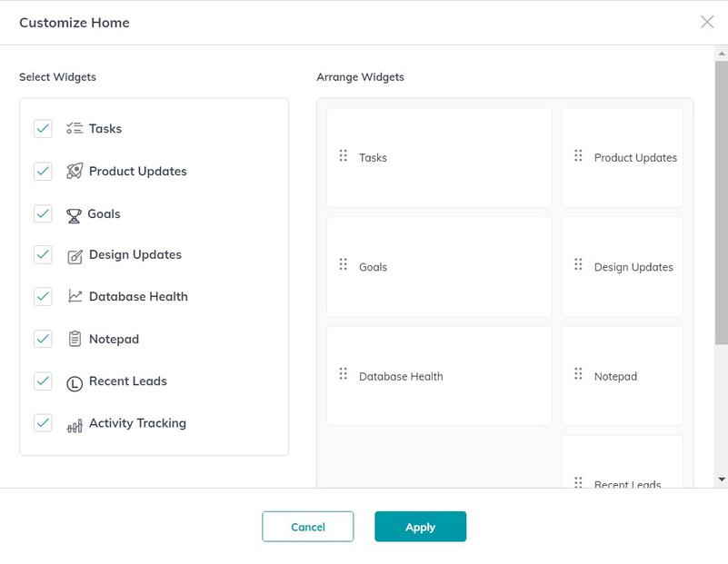The height and width of the screenshot is (564, 728).
Task: Select the Database Health widget card
Action: coord(439,376)
